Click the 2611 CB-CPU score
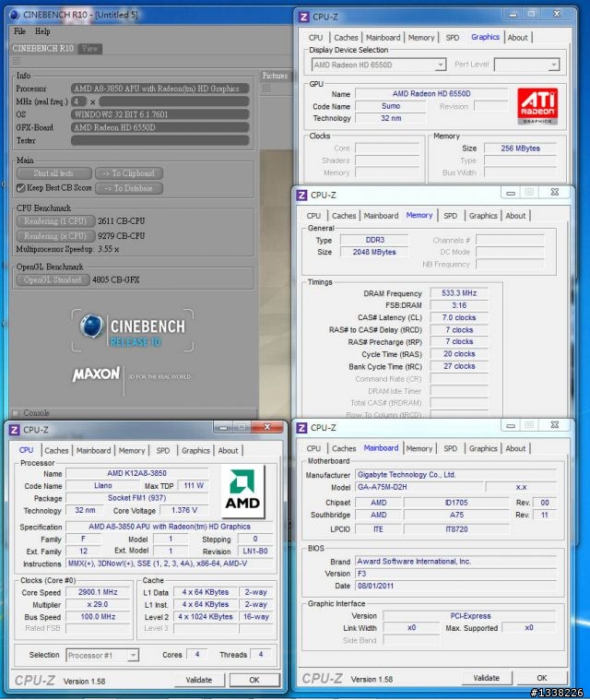This screenshot has width=590, height=700. (122, 221)
